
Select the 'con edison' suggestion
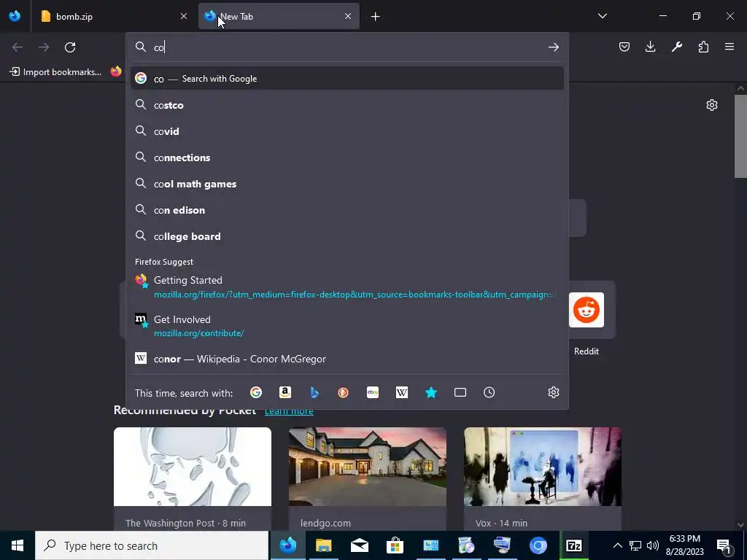coord(347,210)
